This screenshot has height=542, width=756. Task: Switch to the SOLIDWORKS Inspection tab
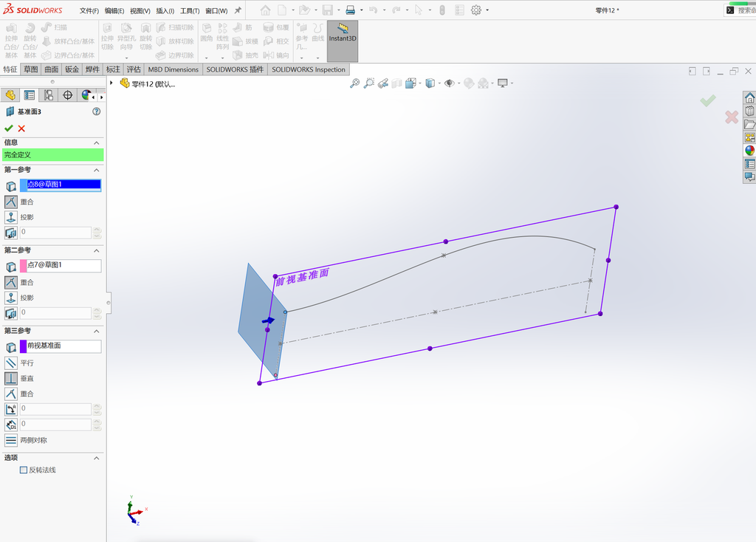point(309,69)
